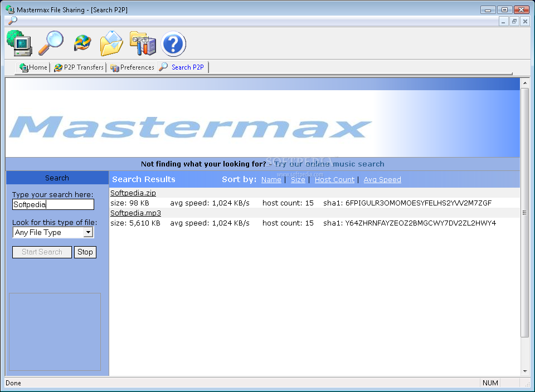
Task: Minimize the inner Search P2P child window
Action: [x=503, y=22]
